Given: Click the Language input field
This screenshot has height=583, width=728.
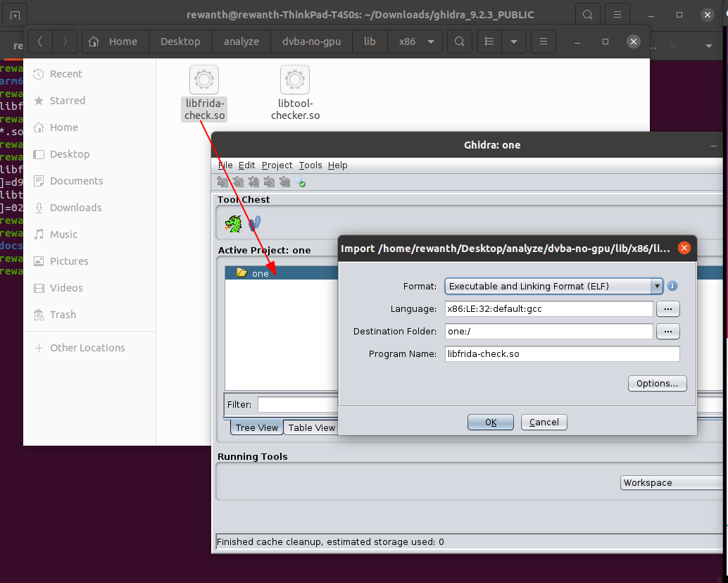Looking at the screenshot, I should (x=548, y=308).
